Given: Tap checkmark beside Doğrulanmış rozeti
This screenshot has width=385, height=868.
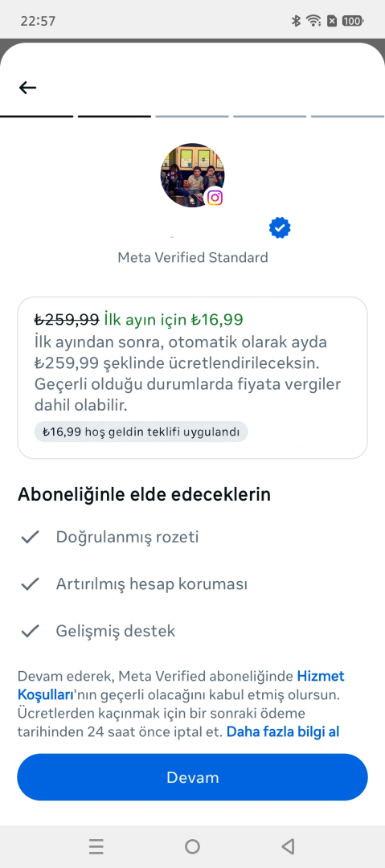Looking at the screenshot, I should (x=30, y=537).
